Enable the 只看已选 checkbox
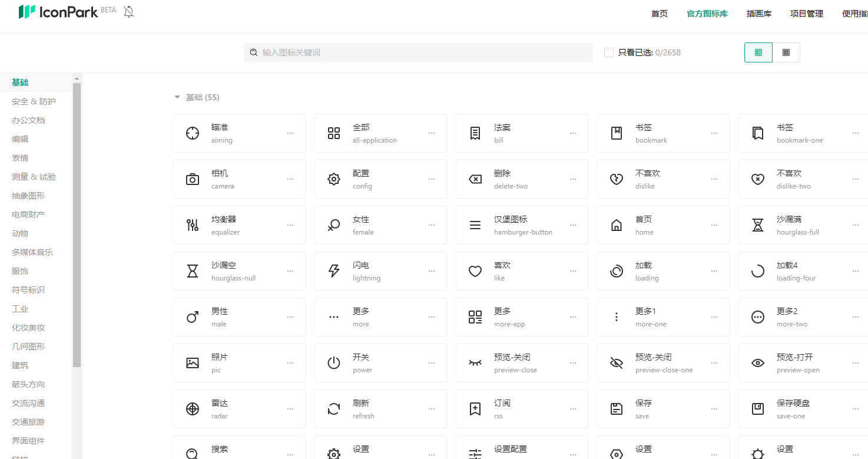This screenshot has width=868, height=459. tap(609, 52)
